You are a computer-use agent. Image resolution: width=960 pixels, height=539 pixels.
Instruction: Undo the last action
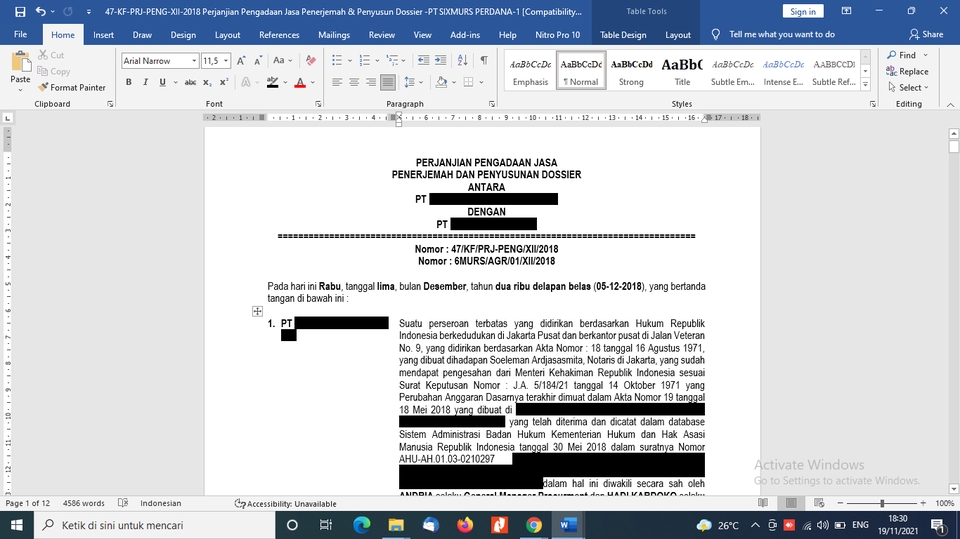[x=40, y=12]
